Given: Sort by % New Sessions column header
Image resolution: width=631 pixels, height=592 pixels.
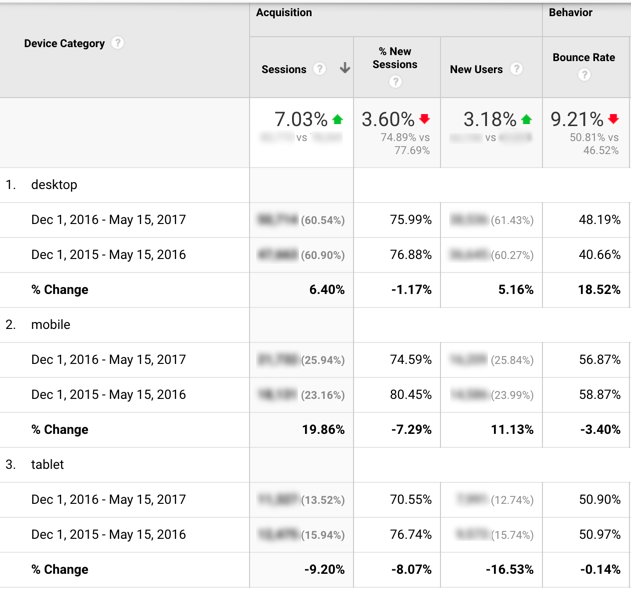Looking at the screenshot, I should 395,58.
